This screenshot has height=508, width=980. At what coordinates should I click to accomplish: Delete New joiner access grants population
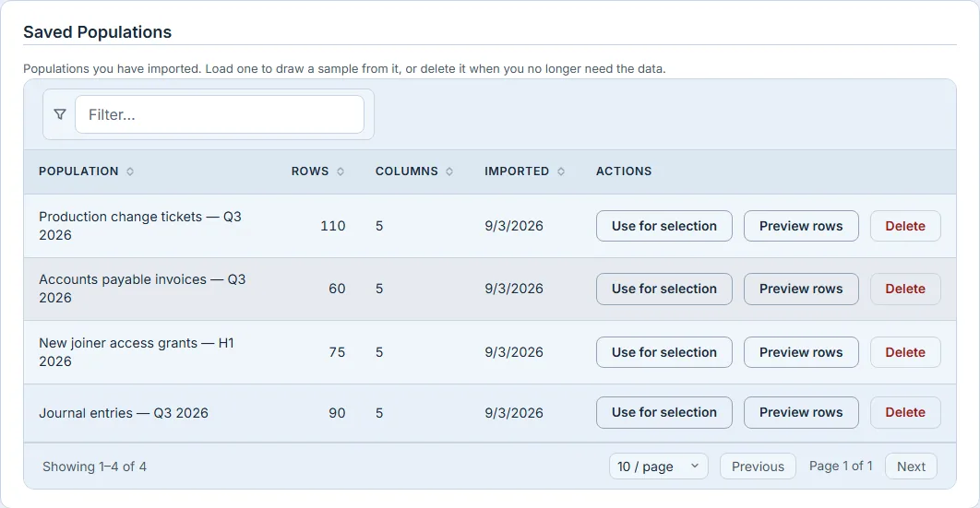[x=905, y=352]
